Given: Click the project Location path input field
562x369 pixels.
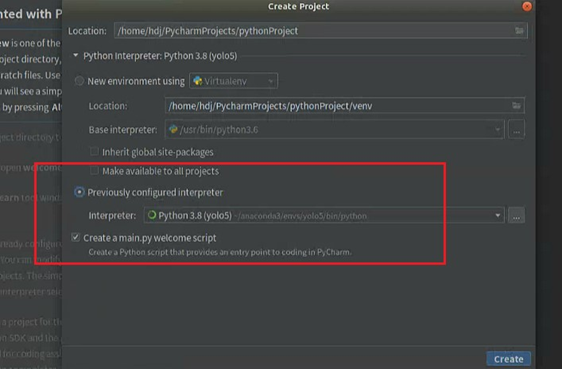Looking at the screenshot, I should click(320, 30).
